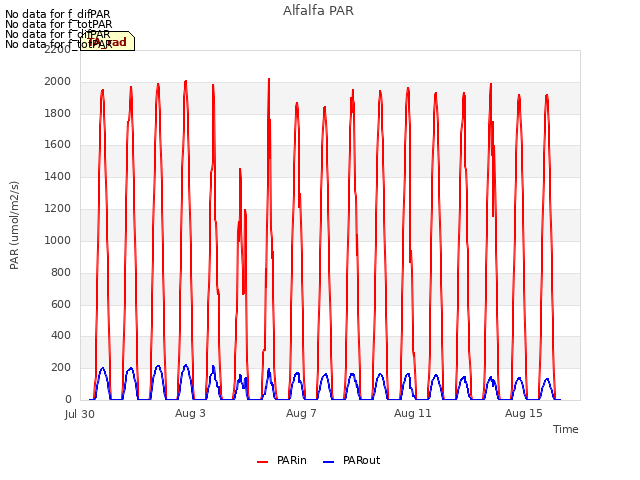Toggle the PARin legend entry

[x=282, y=460]
